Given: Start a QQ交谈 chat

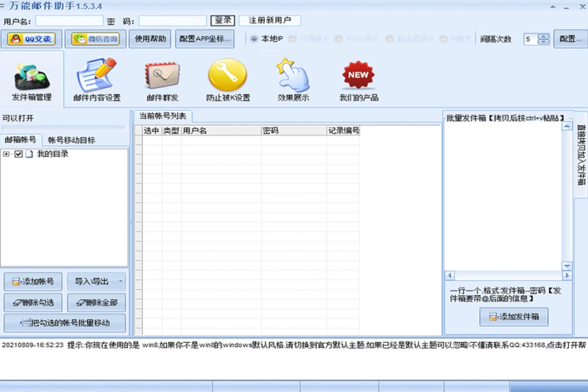Looking at the screenshot, I should (31, 39).
